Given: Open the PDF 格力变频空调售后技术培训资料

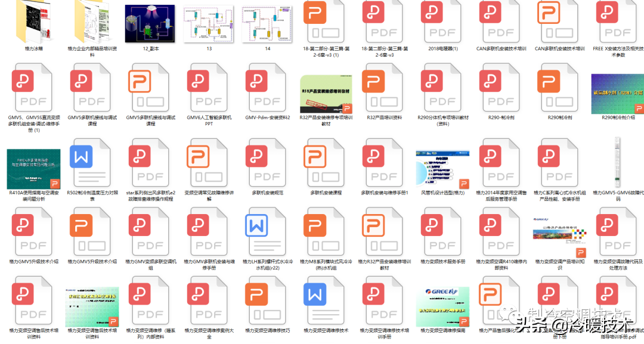Looking at the screenshot, I should click(33, 300).
